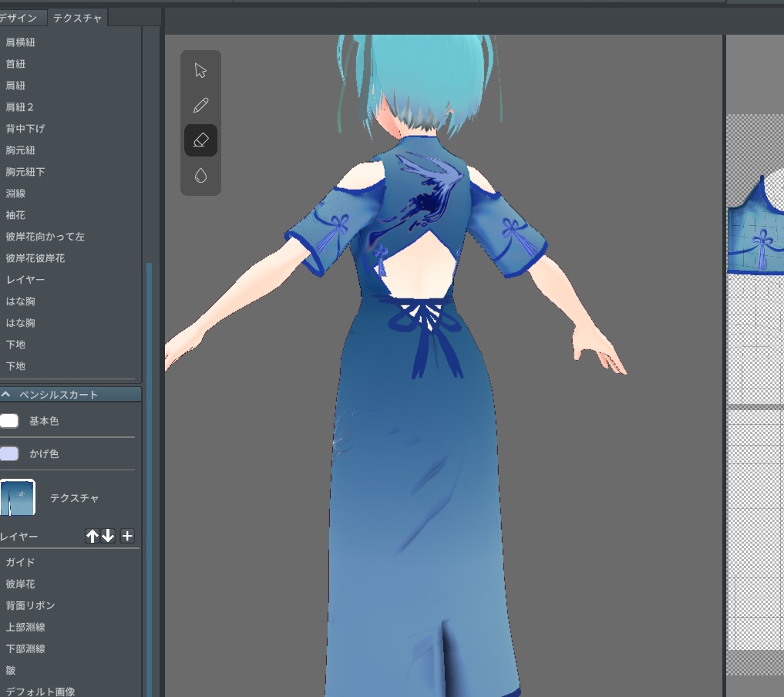The width and height of the screenshot is (784, 697).
Task: Move the current layer down with the arrow icon
Action: [109, 536]
